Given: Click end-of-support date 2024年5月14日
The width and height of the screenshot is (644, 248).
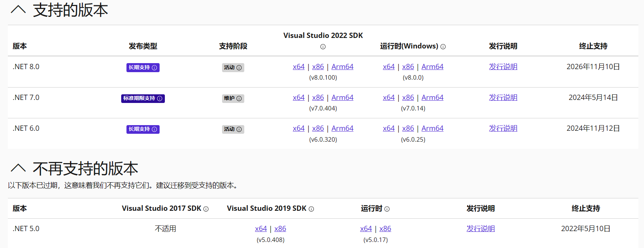Looking at the screenshot, I should tap(593, 97).
